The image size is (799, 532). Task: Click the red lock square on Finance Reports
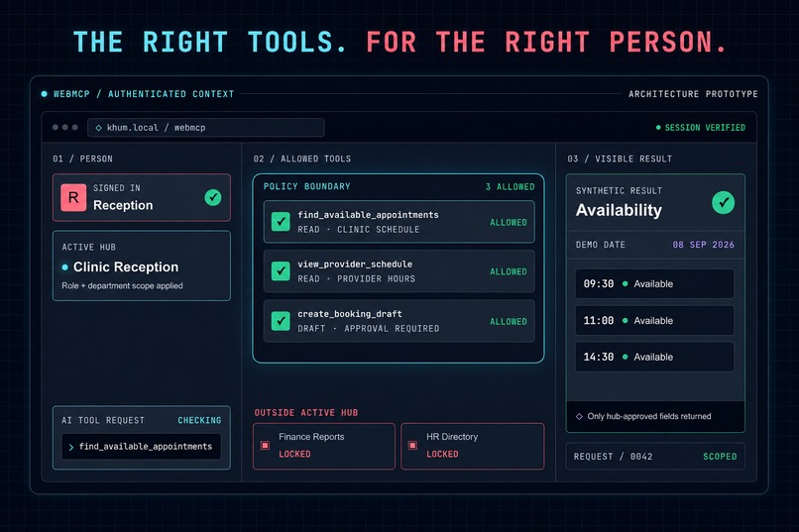(265, 446)
